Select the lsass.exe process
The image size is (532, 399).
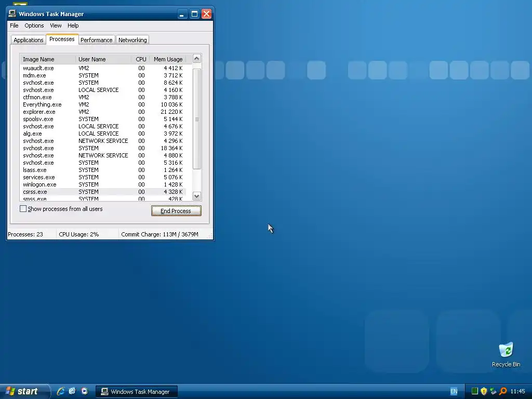click(x=103, y=170)
